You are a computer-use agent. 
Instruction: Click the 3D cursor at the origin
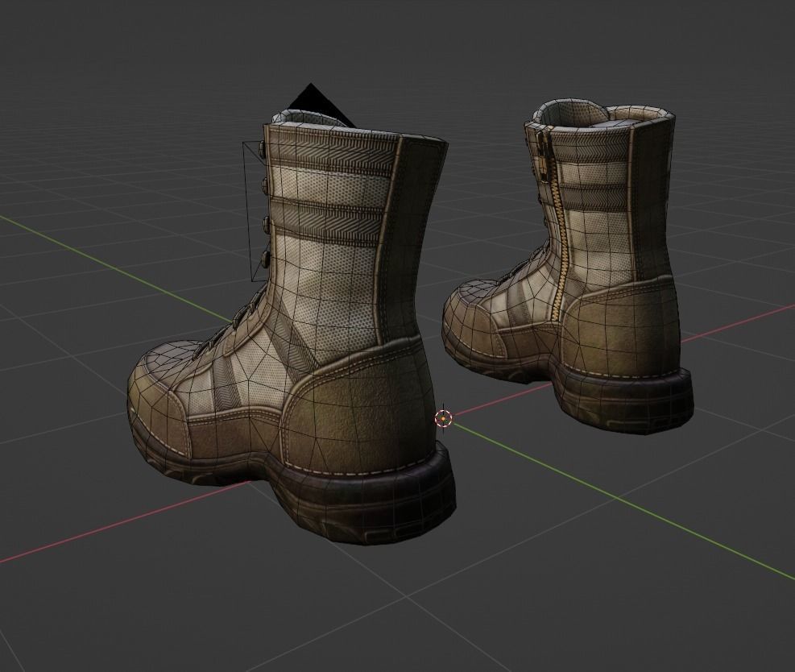(444, 419)
